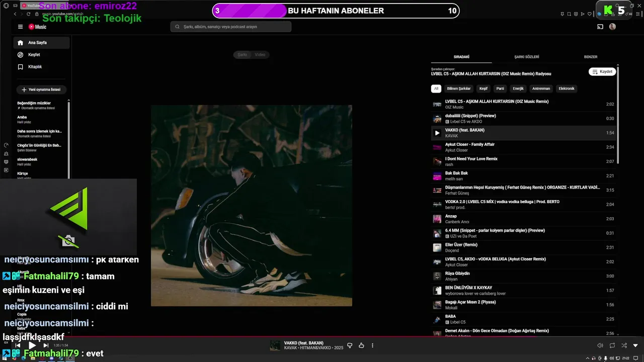Open the hamburger guide menu

coord(20,27)
